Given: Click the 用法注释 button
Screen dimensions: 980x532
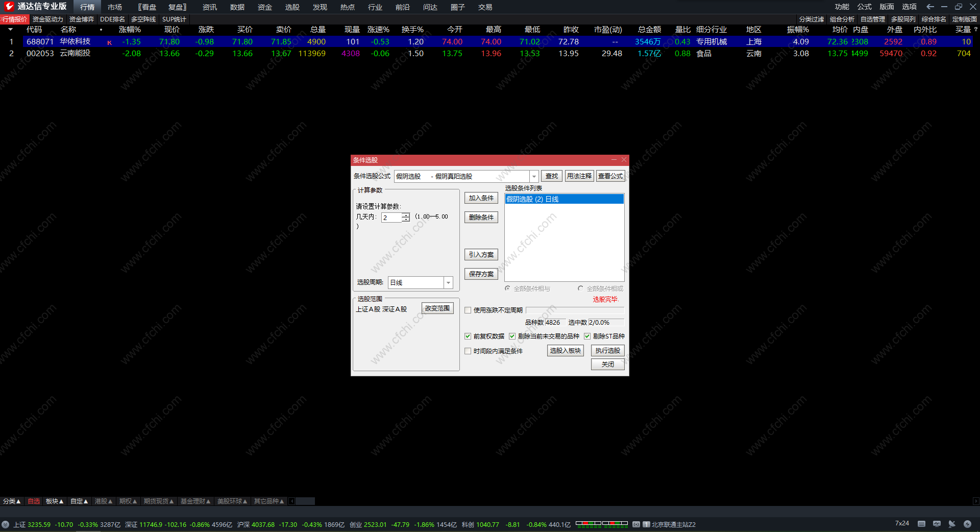Looking at the screenshot, I should point(579,176).
